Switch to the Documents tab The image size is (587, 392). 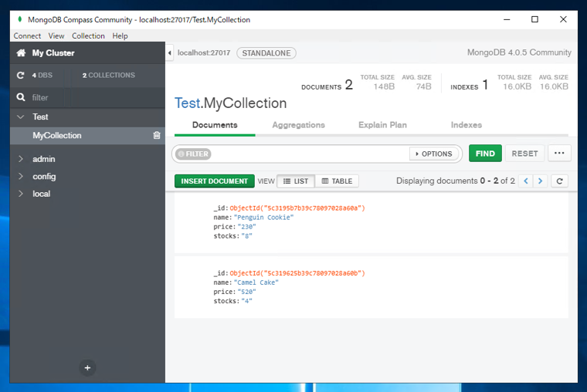click(x=215, y=125)
